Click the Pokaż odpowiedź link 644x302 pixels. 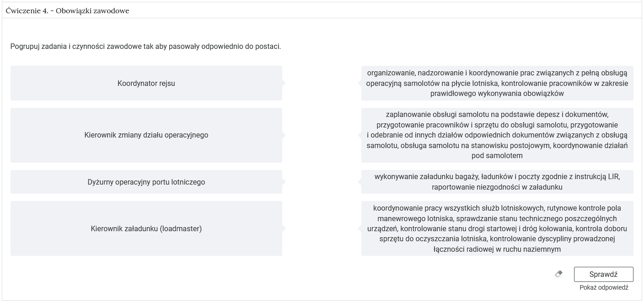[x=604, y=287]
